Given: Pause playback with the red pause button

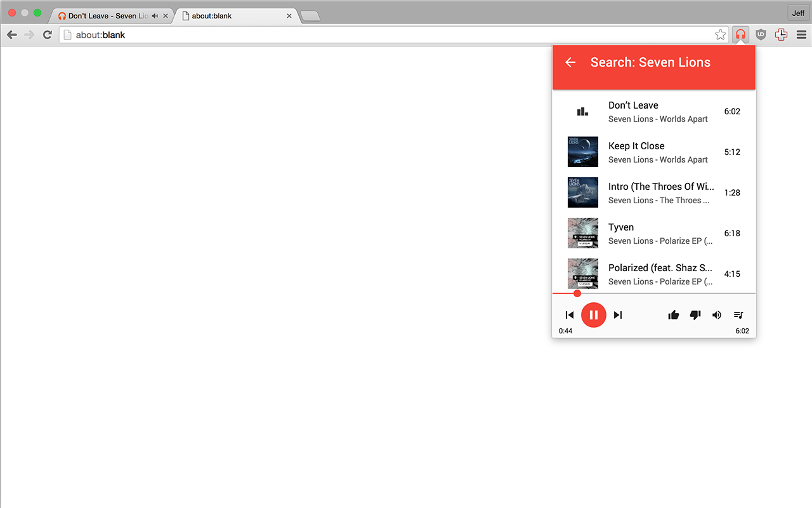Looking at the screenshot, I should coord(594,315).
